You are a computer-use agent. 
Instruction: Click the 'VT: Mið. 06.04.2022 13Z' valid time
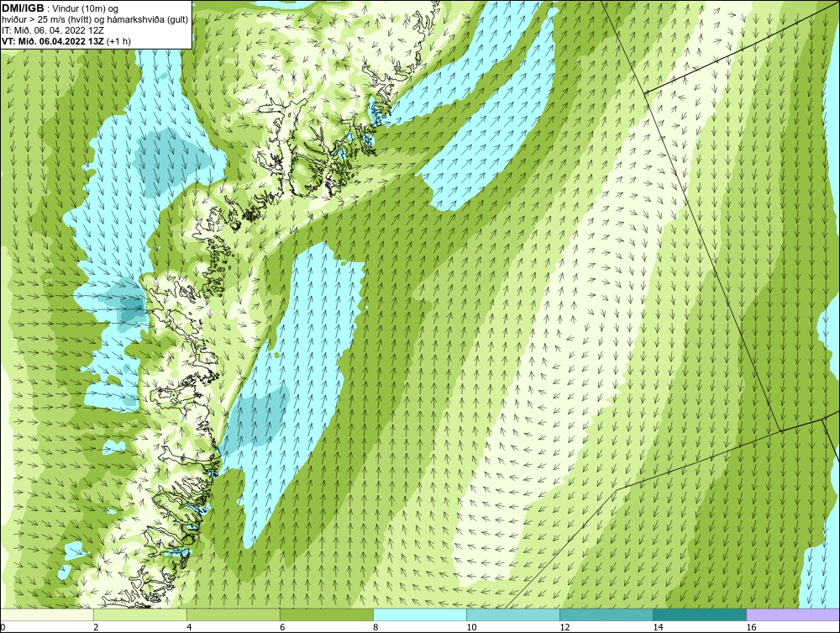(x=53, y=40)
